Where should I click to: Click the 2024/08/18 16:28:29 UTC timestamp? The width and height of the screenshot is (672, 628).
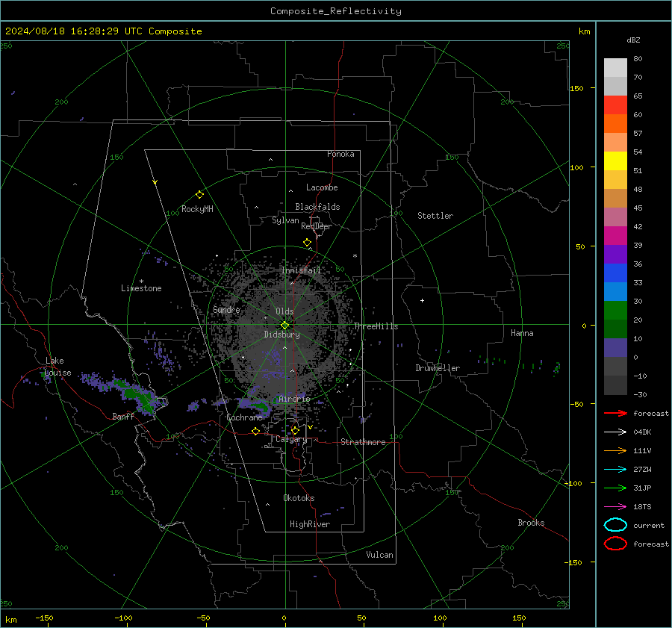pyautogui.click(x=103, y=31)
